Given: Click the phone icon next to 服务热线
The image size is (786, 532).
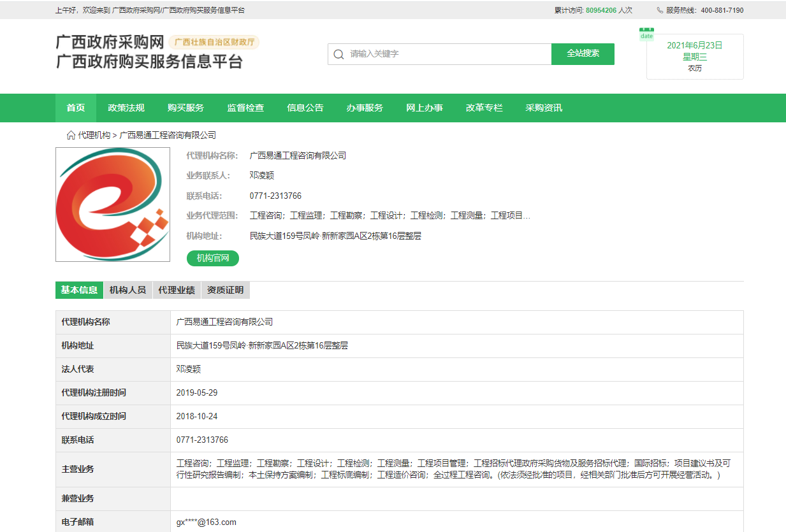Looking at the screenshot, I should [x=660, y=10].
